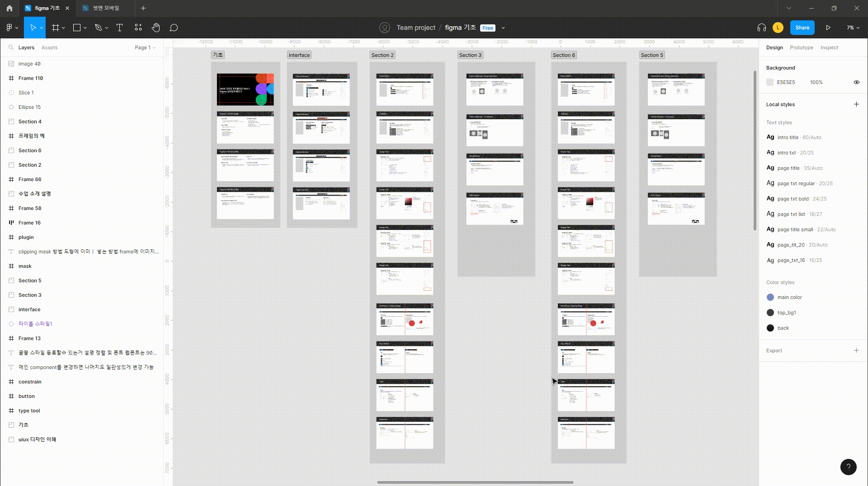Select the Frame tool
The width and height of the screenshot is (868, 486).
coord(56,28)
